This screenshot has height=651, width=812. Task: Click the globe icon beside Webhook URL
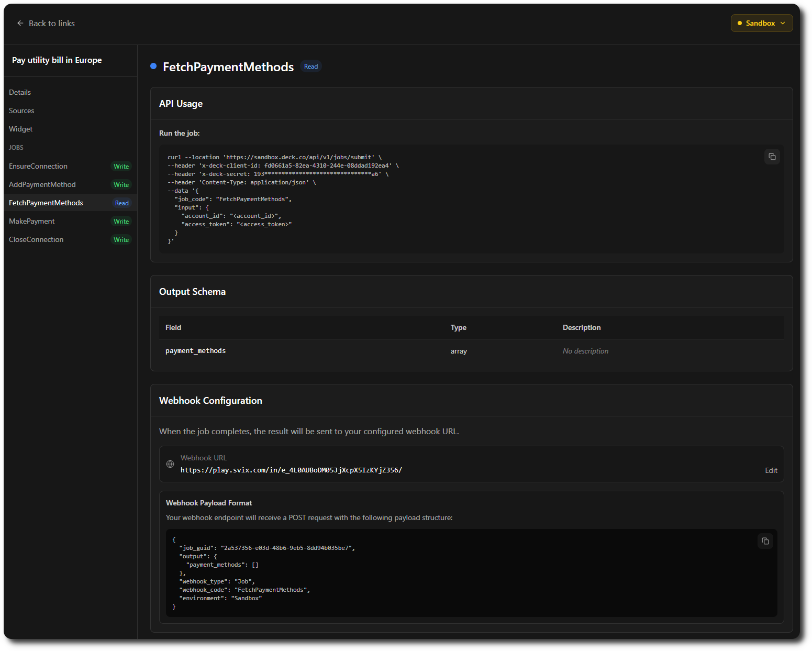pyautogui.click(x=170, y=464)
